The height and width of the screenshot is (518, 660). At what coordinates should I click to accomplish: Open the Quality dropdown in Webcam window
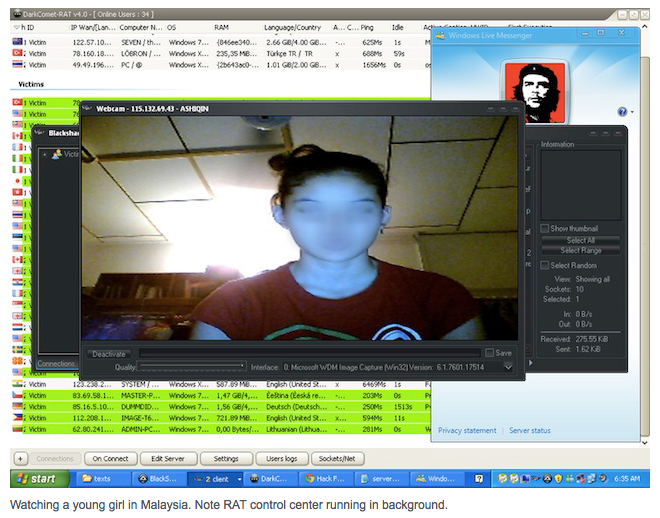[x=192, y=367]
